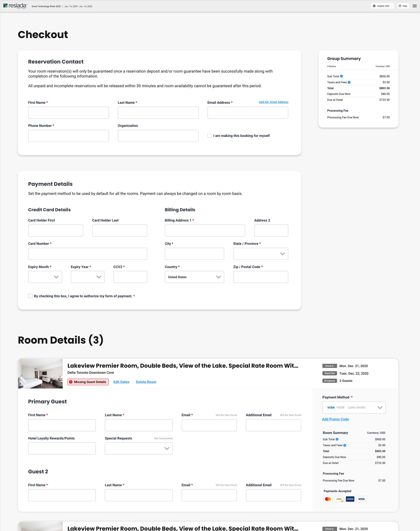Screen dimensions: 420x531
Task: Click Group Summary Sub Total info icon
Action: point(341,76)
